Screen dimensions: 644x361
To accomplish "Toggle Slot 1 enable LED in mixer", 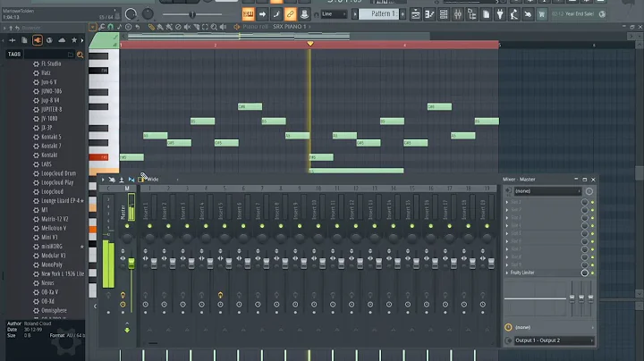I will click(x=593, y=202).
